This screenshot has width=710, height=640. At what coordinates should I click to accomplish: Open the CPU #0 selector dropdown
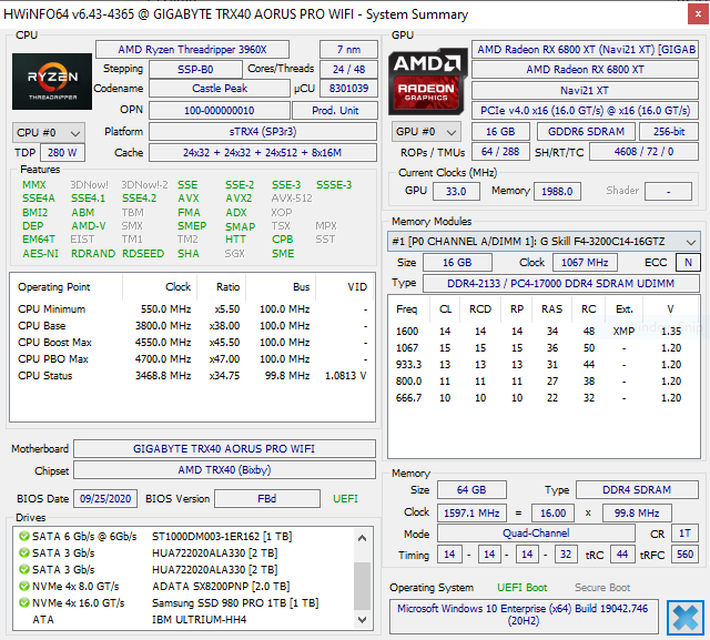tap(48, 133)
